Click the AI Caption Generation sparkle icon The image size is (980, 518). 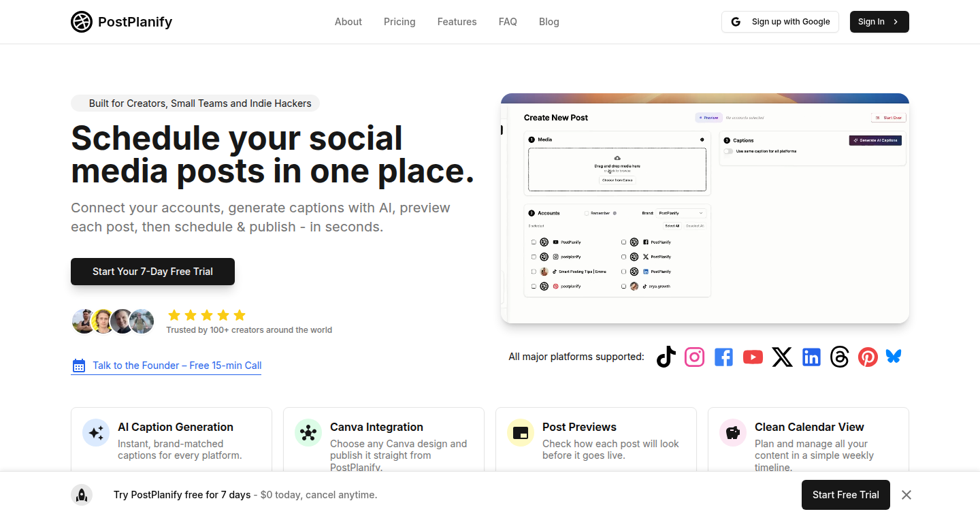(x=96, y=432)
